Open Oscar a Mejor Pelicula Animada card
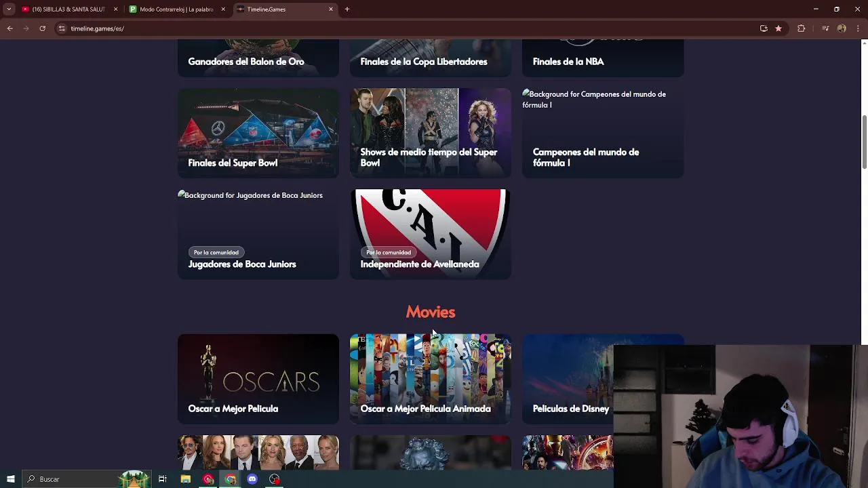The width and height of the screenshot is (868, 488). pos(431,379)
